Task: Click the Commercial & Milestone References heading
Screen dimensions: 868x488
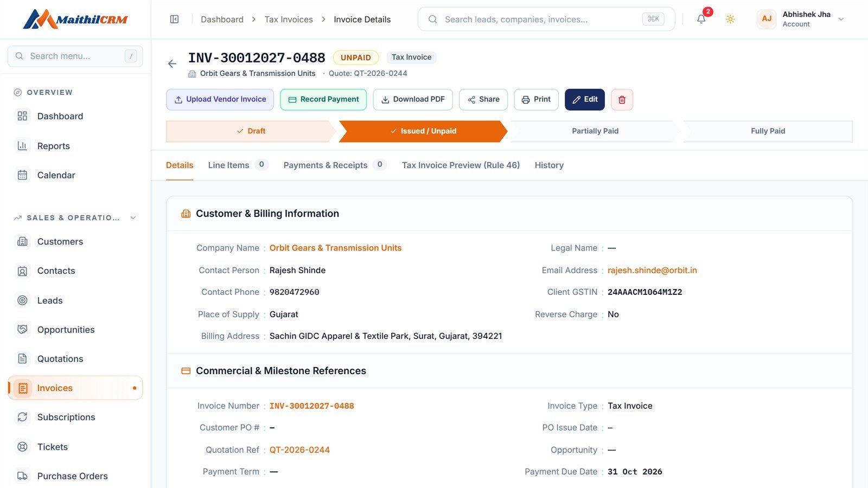Action: pyautogui.click(x=281, y=371)
